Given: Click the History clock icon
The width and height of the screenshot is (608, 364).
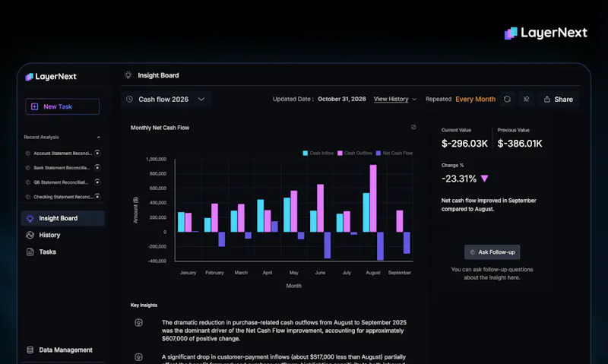Looking at the screenshot, I should (x=30, y=235).
